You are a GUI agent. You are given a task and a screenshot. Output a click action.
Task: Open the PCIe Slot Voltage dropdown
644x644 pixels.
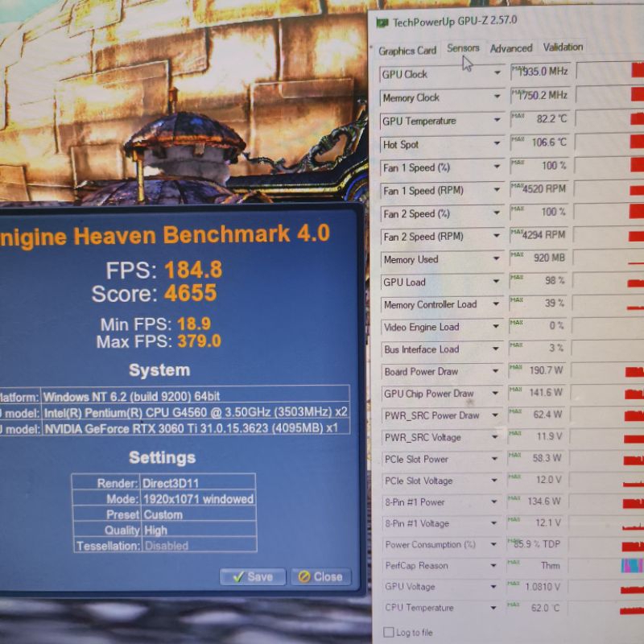494,480
